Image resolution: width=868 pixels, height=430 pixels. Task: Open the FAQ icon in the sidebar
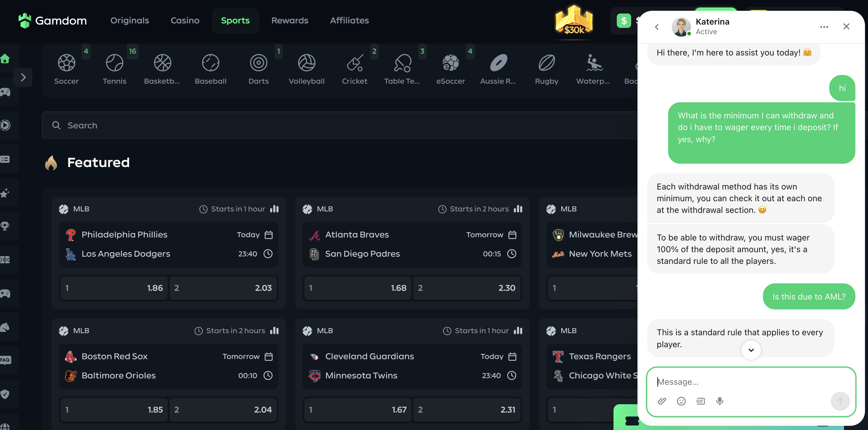pyautogui.click(x=5, y=360)
